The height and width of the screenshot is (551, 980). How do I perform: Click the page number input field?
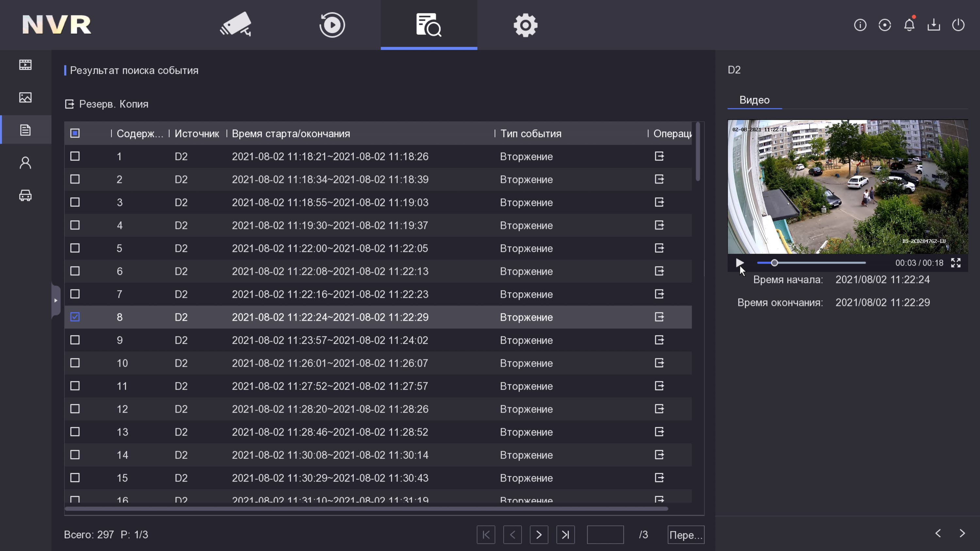pos(605,535)
